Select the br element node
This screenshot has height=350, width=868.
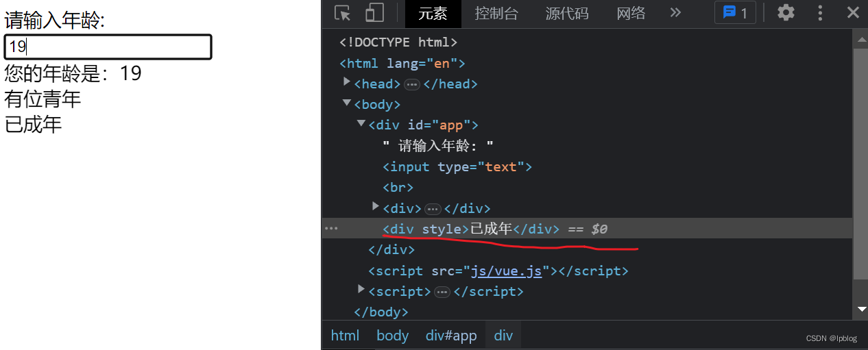point(398,187)
